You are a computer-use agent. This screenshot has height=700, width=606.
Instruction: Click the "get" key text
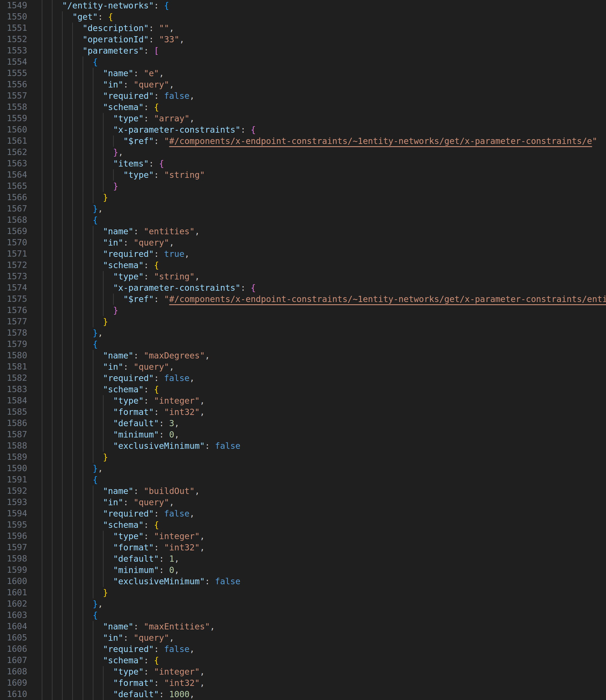coord(85,17)
